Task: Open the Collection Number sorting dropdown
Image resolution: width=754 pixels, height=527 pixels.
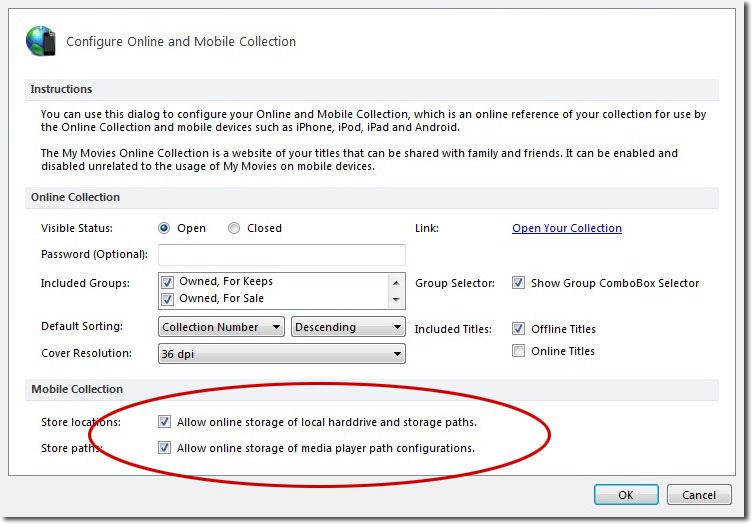Action: click(x=222, y=327)
